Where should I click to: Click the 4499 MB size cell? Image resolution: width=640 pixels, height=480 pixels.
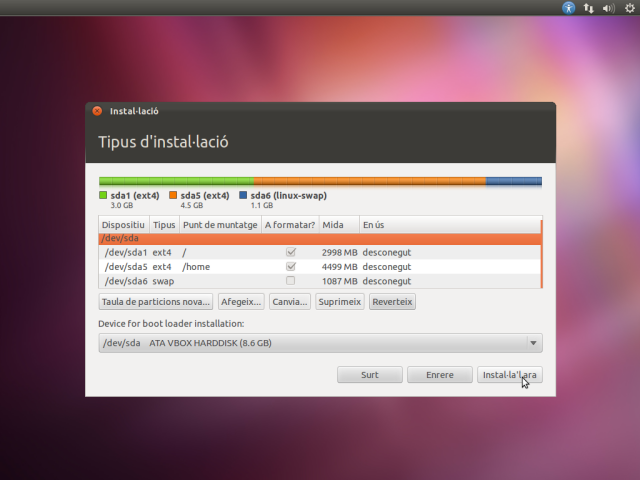340,267
